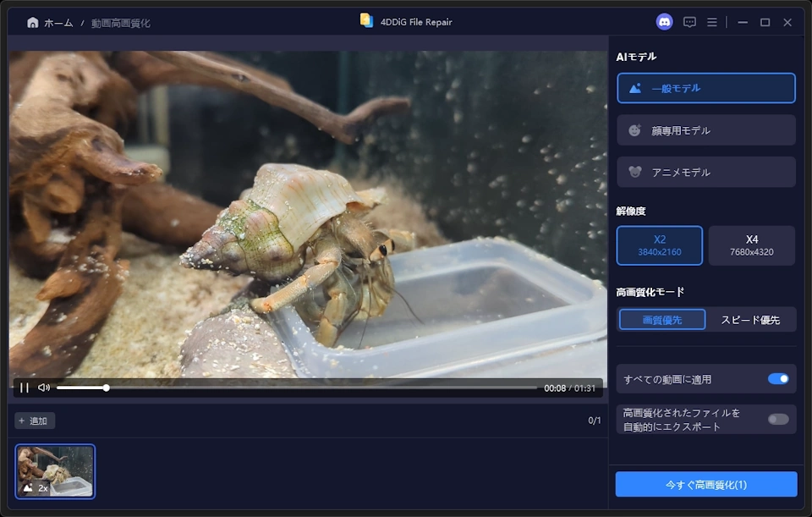The image size is (812, 517).
Task: Minimize the 4DDiG window
Action: [743, 22]
